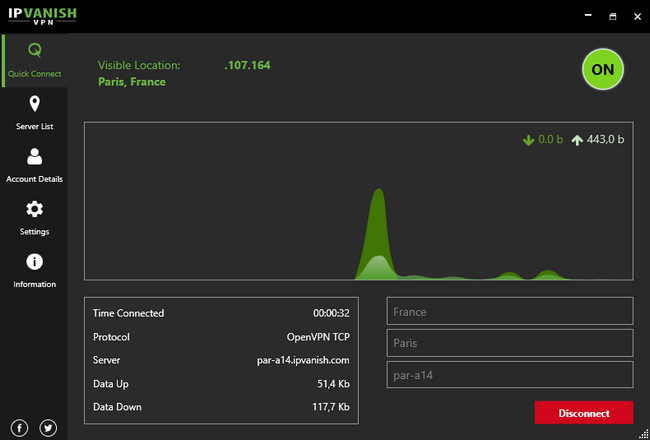Select the Paris city field
The width and height of the screenshot is (650, 440).
(510, 343)
